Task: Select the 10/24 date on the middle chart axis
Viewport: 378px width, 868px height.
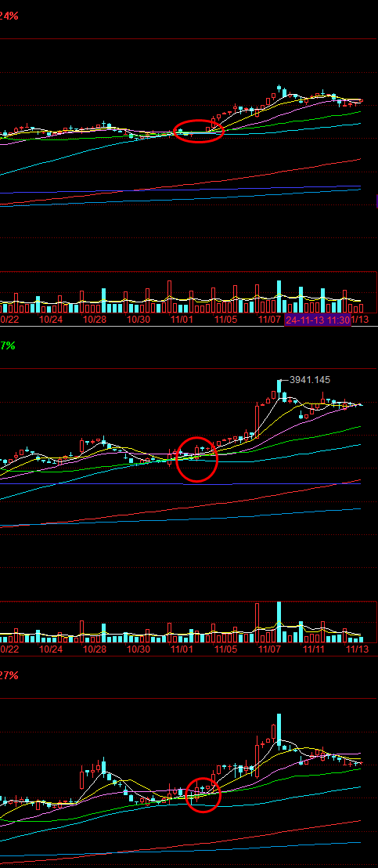Action: 51,649
